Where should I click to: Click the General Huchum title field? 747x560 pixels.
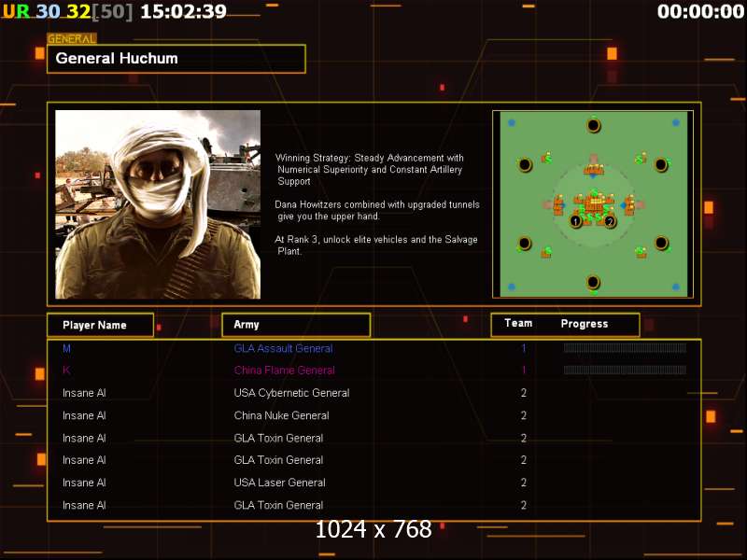(176, 59)
